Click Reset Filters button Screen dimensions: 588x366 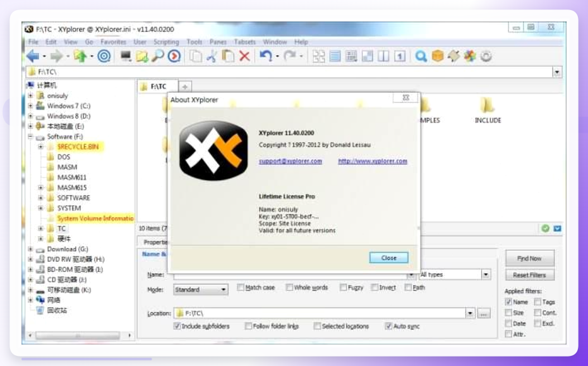pyautogui.click(x=529, y=275)
